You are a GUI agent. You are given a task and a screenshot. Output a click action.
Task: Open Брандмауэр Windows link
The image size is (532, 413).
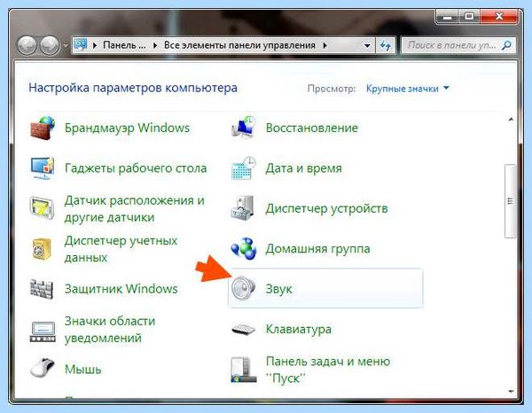coord(127,128)
